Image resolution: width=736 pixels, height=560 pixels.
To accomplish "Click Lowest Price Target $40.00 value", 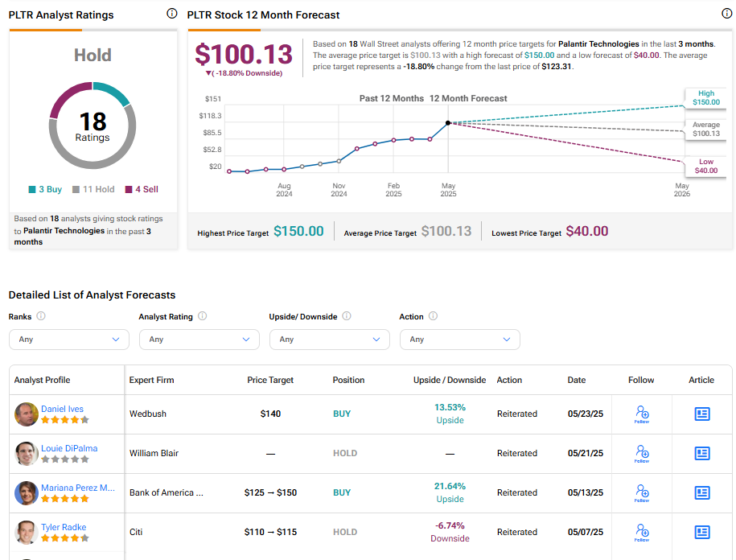I will click(x=587, y=231).
